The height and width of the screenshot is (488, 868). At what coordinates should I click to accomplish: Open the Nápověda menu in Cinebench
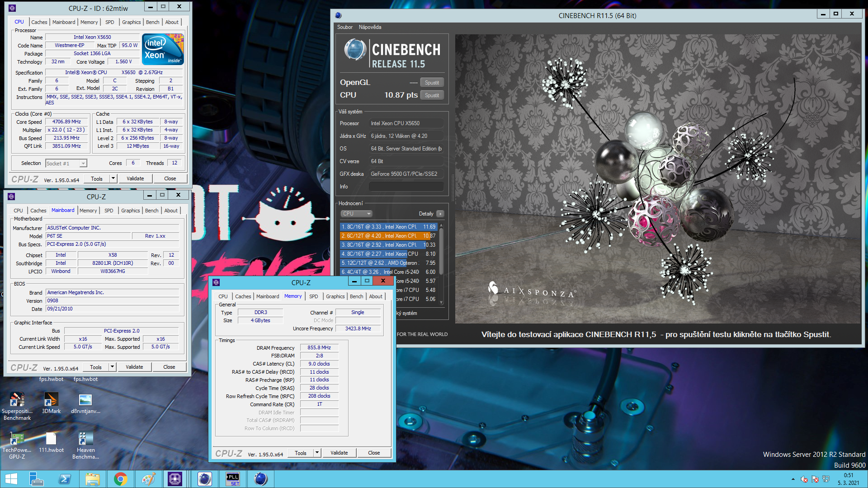pyautogui.click(x=370, y=27)
